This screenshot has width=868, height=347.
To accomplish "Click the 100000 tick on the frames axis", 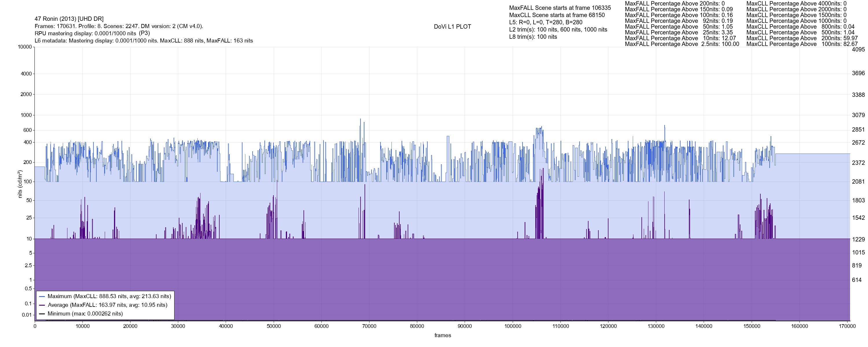I will point(513,326).
